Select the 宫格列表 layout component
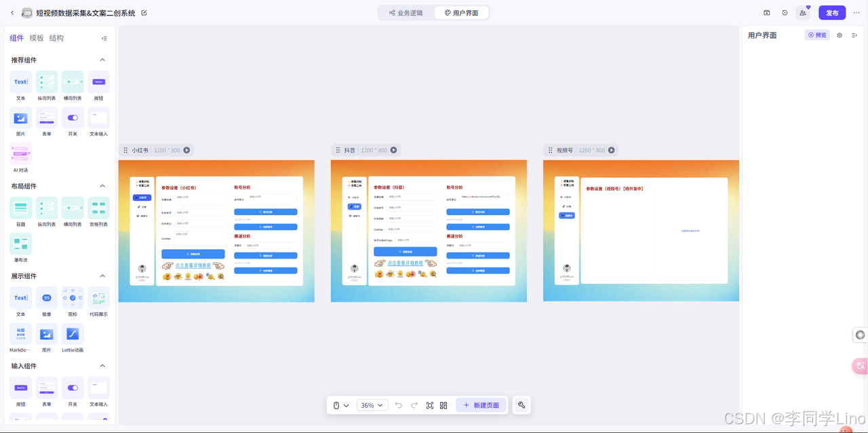The image size is (868, 433). pos(98,212)
